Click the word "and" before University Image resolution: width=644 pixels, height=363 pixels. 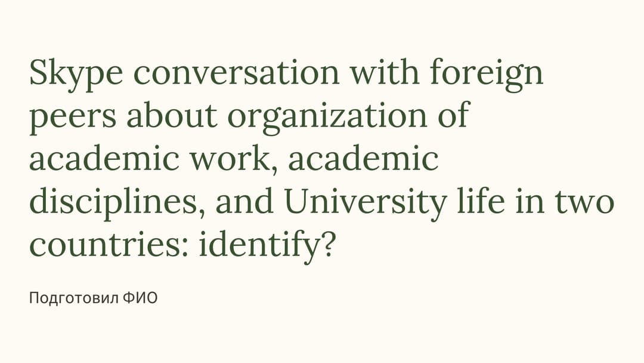point(244,201)
